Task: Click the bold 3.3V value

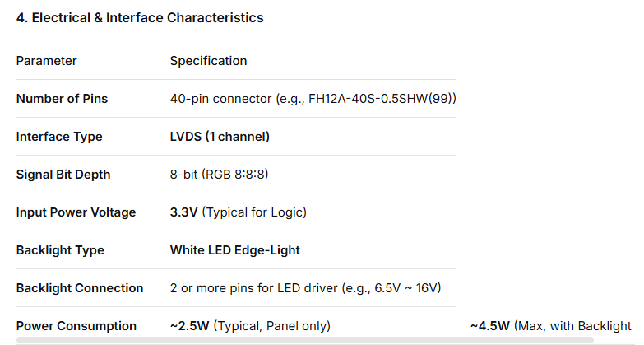Action: point(184,212)
